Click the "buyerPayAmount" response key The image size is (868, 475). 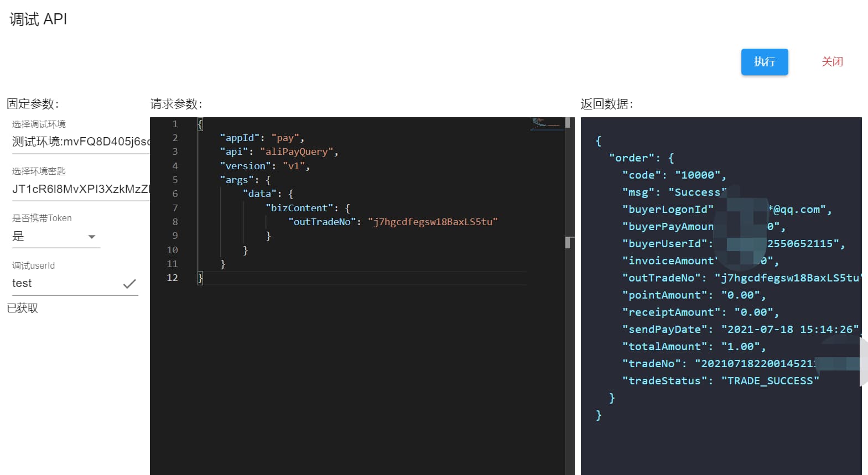pyautogui.click(x=668, y=227)
